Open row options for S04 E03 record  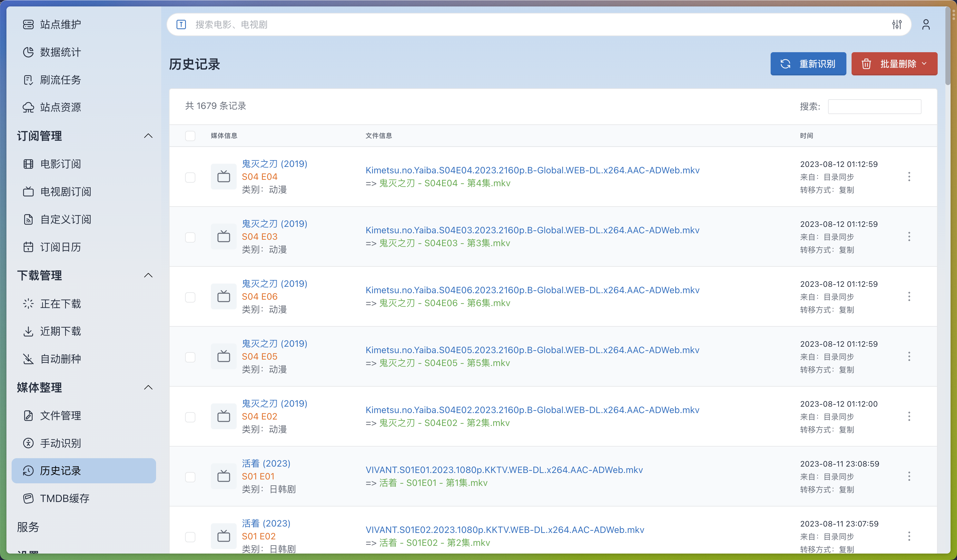(x=909, y=237)
